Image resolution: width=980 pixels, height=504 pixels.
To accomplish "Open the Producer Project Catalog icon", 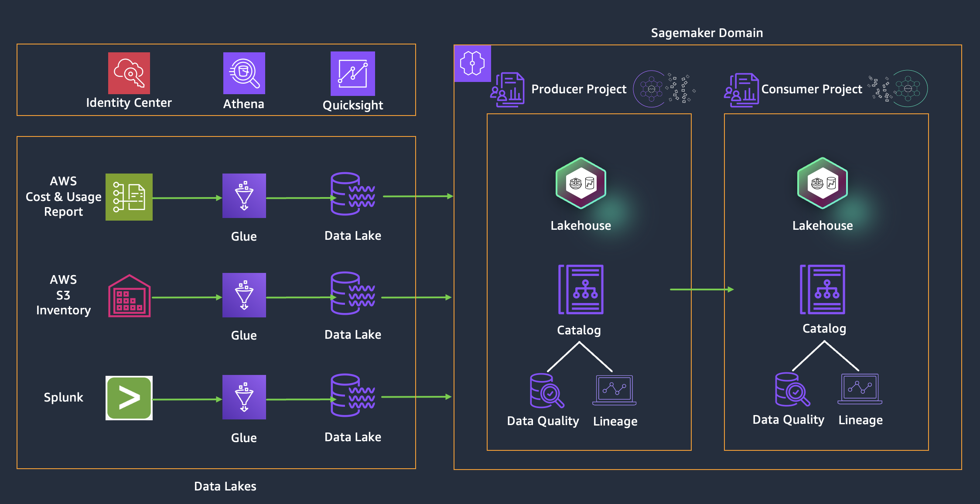I will pos(580,289).
